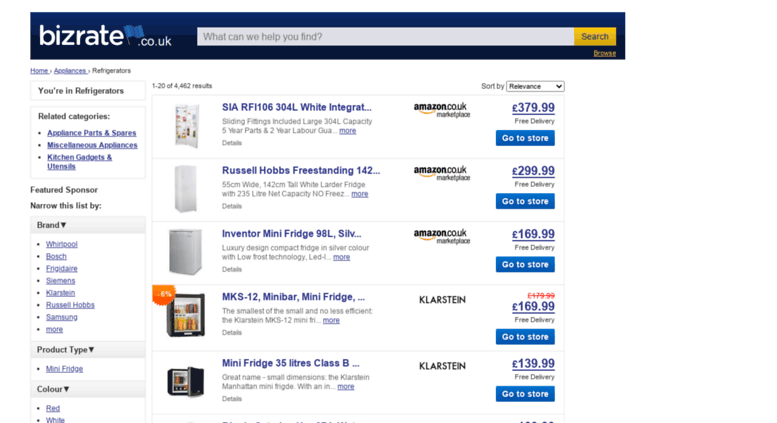
Task: Click Details under MKS-12 Minibar
Action: [232, 333]
